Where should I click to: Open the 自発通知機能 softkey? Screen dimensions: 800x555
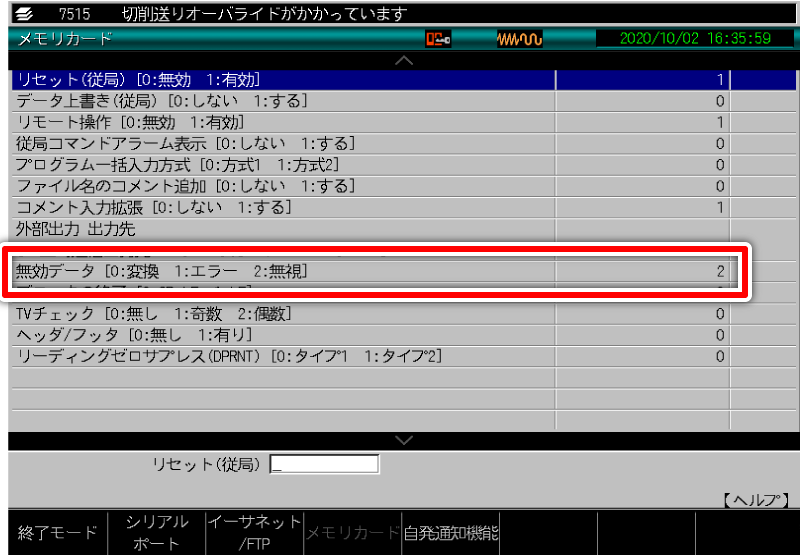pos(450,532)
